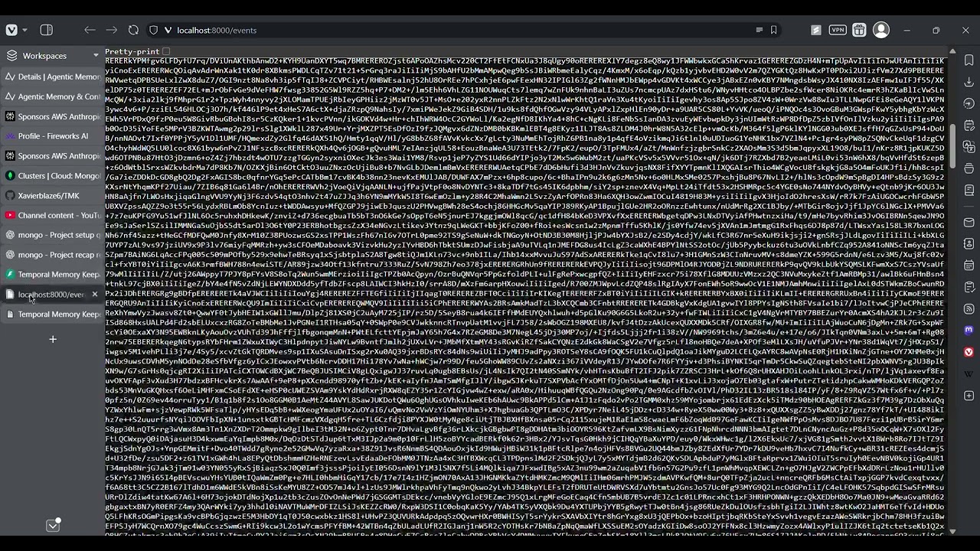Switch to the Details | Agentic Memory tab

click(x=52, y=77)
